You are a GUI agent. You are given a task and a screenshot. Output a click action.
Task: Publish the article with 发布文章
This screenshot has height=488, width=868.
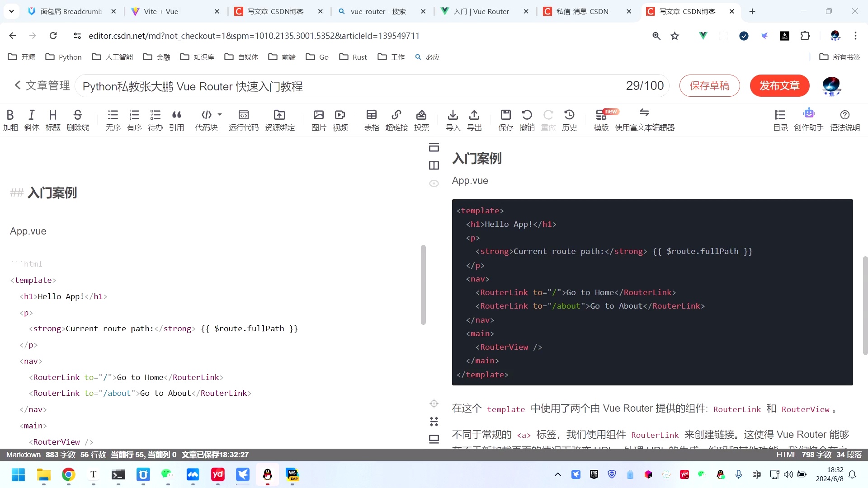[x=779, y=85]
